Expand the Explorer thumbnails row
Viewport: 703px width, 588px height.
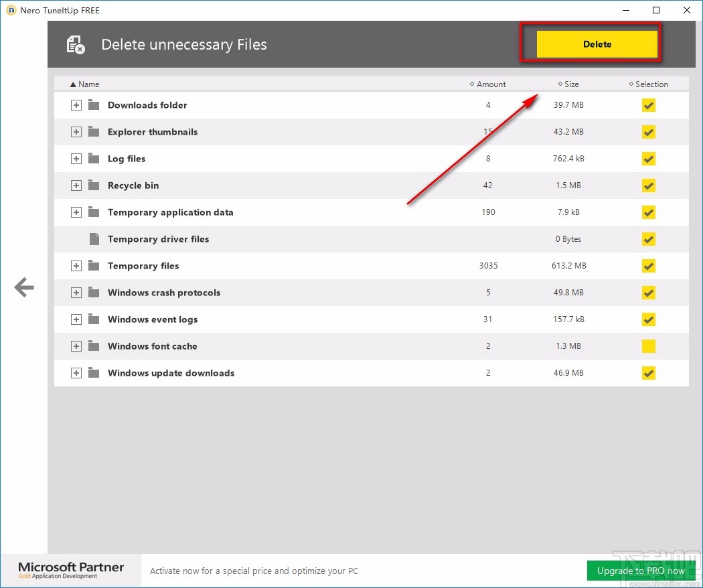(76, 132)
